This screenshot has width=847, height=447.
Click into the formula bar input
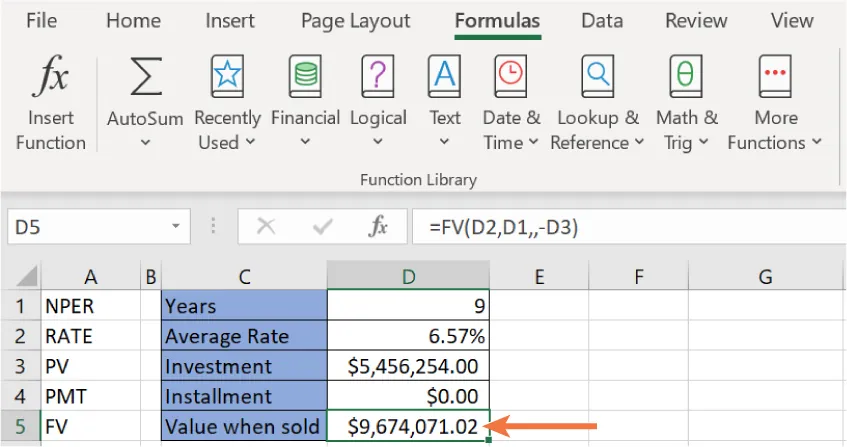click(620, 227)
